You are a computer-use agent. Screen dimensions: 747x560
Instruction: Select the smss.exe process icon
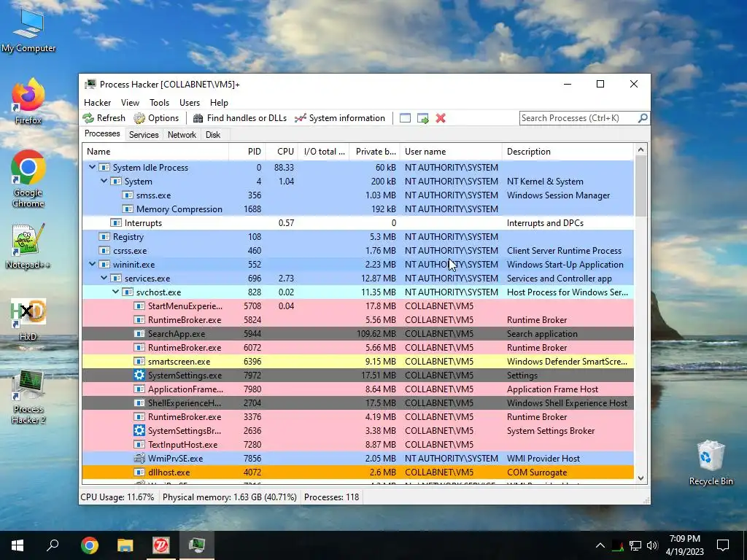tap(127, 195)
